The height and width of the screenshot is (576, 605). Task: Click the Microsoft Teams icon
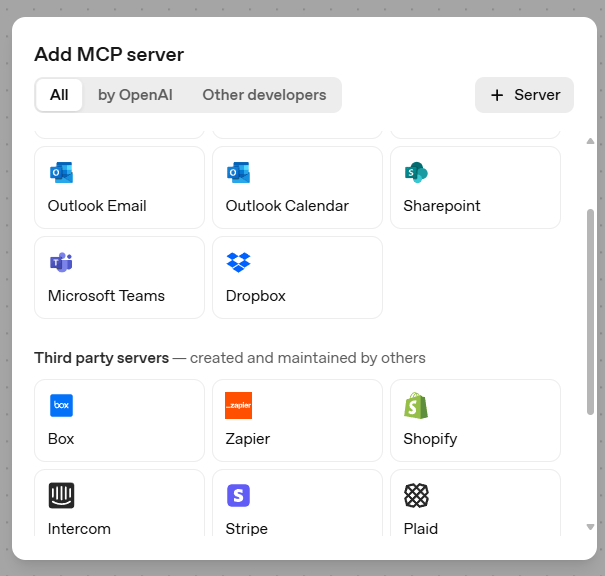pyautogui.click(x=61, y=262)
